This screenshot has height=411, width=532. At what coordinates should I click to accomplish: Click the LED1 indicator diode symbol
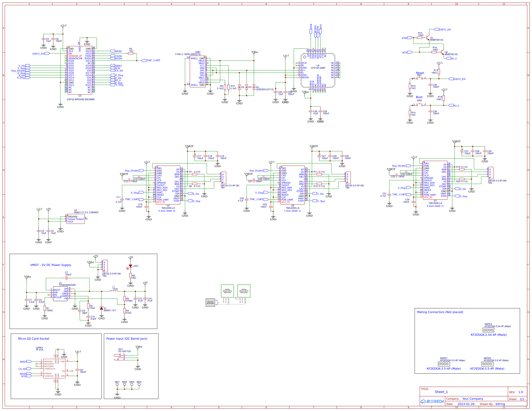(131, 266)
